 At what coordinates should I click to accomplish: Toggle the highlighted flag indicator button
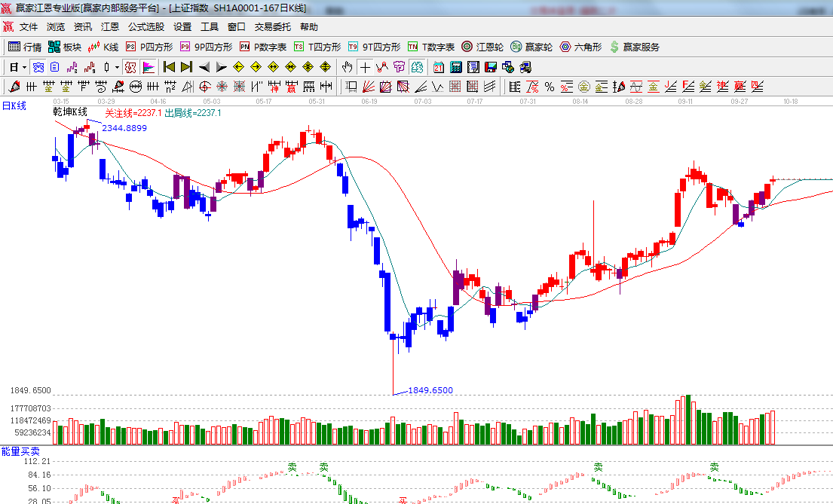coord(149,67)
